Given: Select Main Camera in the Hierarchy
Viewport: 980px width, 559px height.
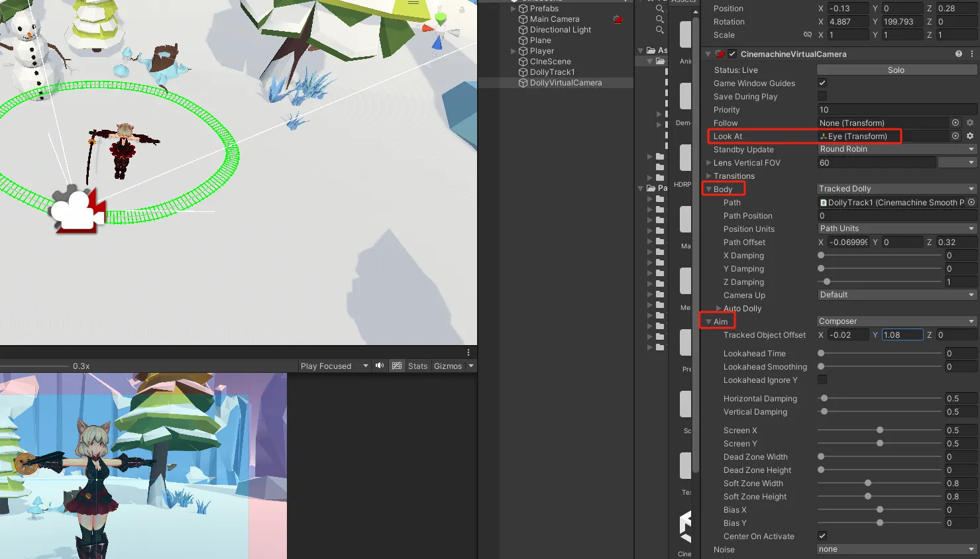Looking at the screenshot, I should click(x=555, y=19).
